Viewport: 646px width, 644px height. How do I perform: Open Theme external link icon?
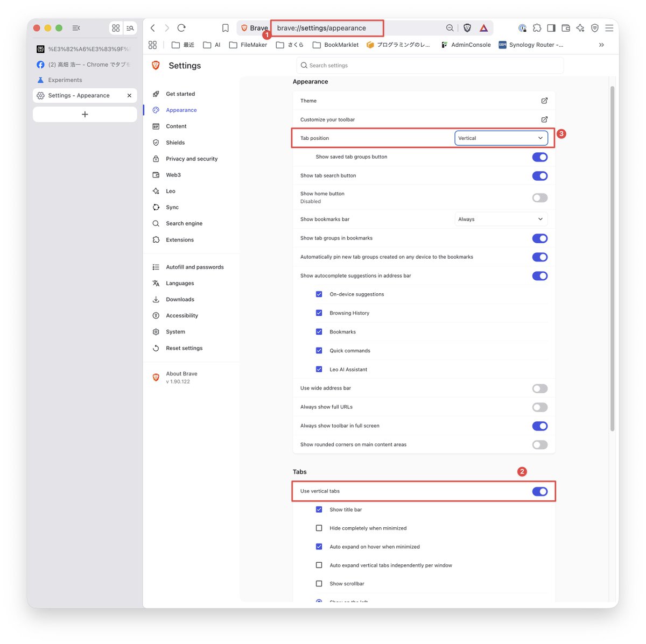544,101
